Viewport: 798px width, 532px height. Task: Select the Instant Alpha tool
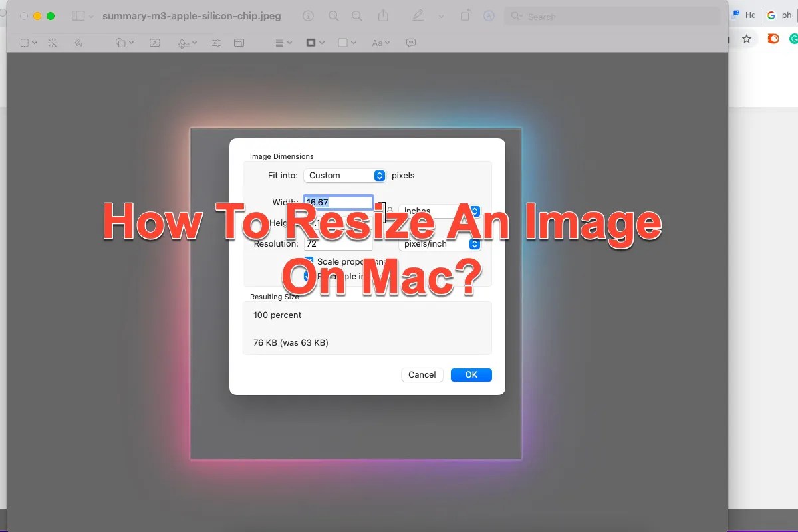tap(53, 43)
